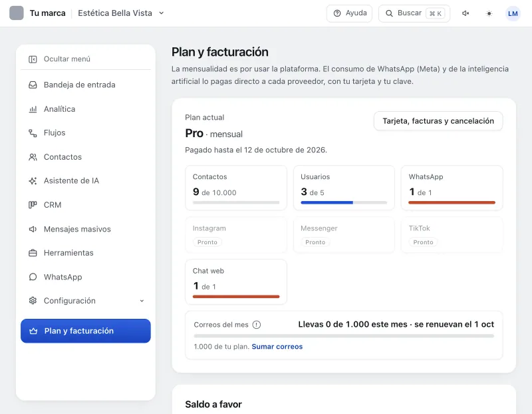This screenshot has width=532, height=414.
Task: Click the WhatsApp red usage bar
Action: [452, 203]
